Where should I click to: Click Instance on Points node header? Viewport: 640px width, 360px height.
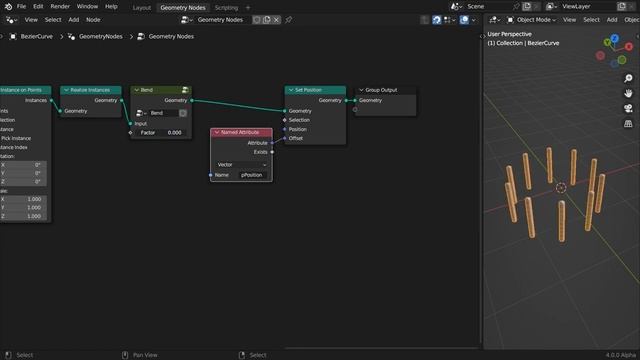click(x=25, y=90)
